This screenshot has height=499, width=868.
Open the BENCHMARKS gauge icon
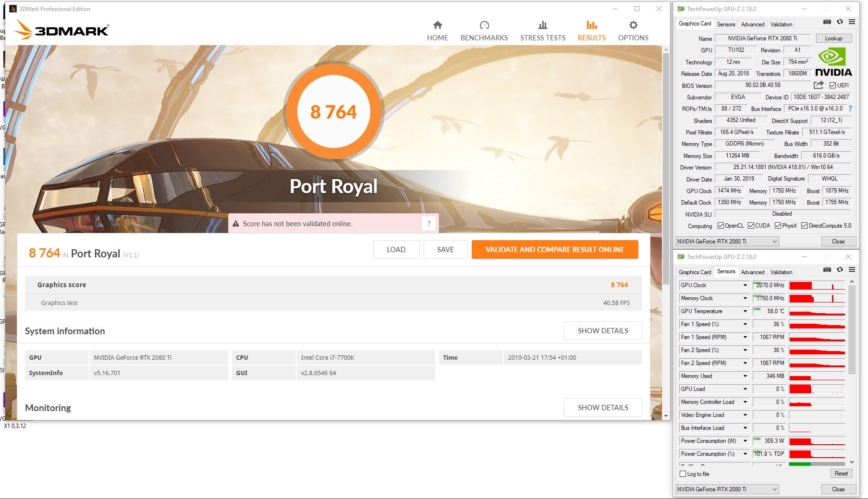click(484, 25)
